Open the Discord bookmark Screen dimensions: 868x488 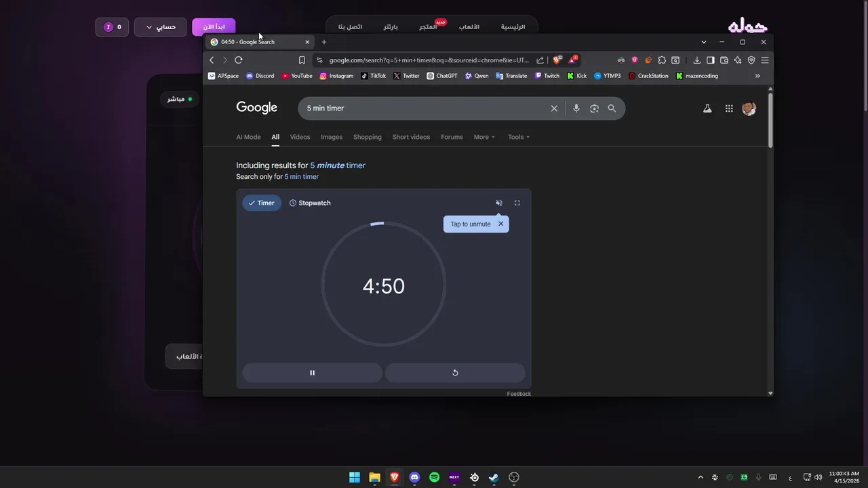(x=260, y=76)
